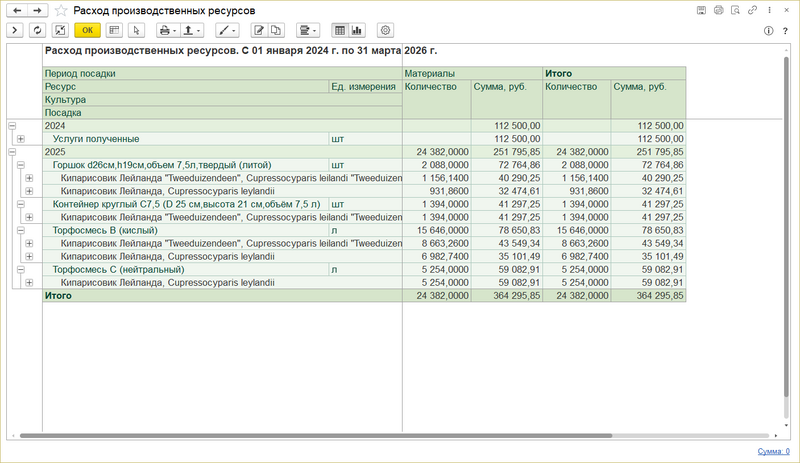
Task: Open the print dropdown in toolbar
Action: coord(168,30)
